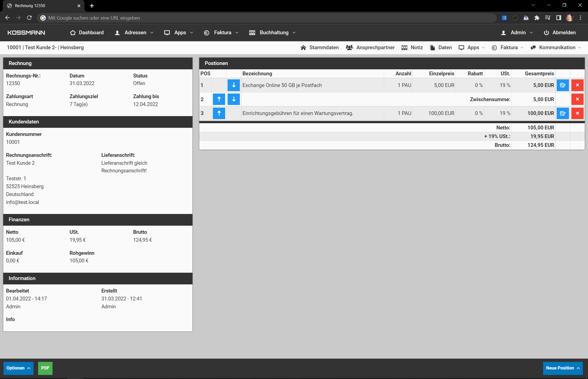This screenshot has height=379, width=588.
Task: Open the Daten section
Action: (440, 47)
